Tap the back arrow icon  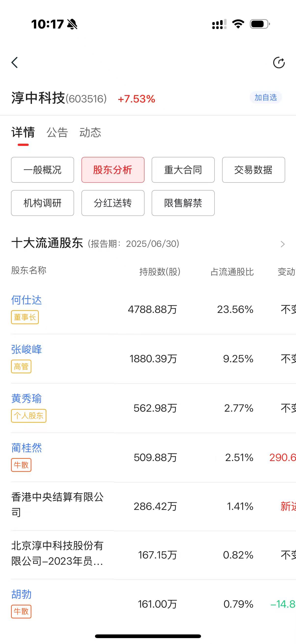[x=15, y=62]
